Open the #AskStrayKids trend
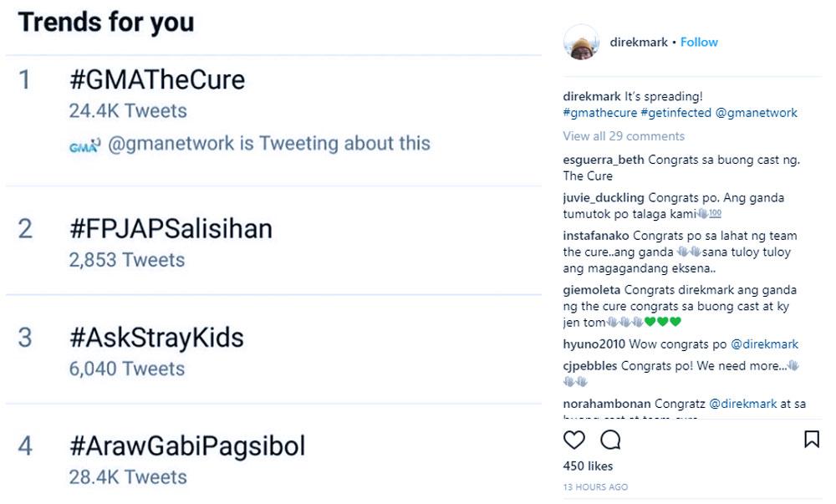The height and width of the screenshot is (504, 836). pyautogui.click(x=156, y=338)
